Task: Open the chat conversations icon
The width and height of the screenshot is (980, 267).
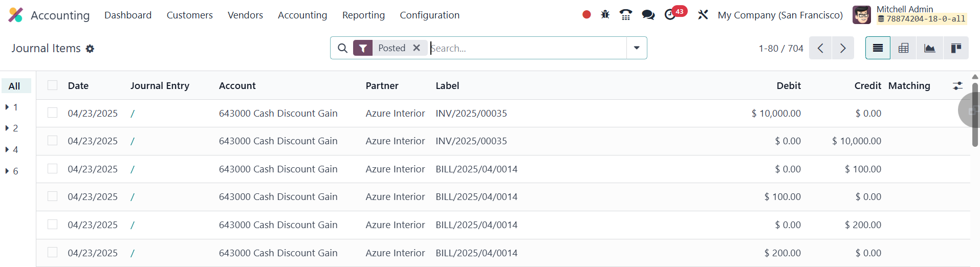Action: coord(648,15)
